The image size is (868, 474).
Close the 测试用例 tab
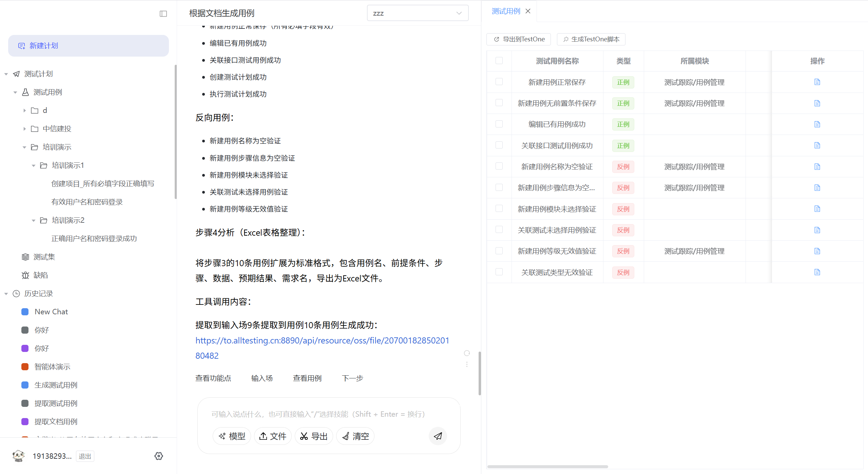tap(528, 11)
